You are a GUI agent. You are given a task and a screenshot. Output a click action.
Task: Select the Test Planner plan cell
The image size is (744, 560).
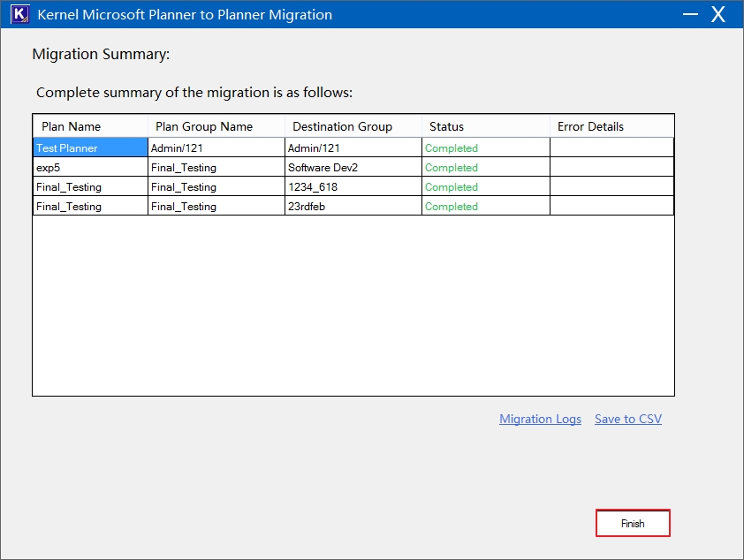(90, 148)
